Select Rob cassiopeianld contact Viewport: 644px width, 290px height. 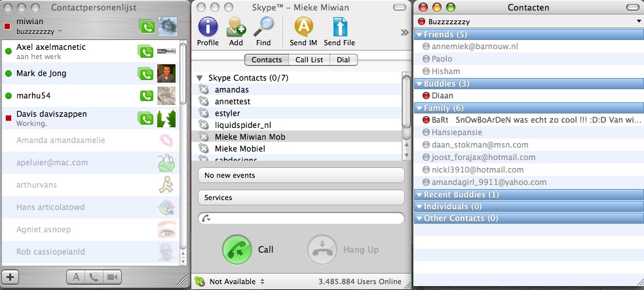point(91,252)
